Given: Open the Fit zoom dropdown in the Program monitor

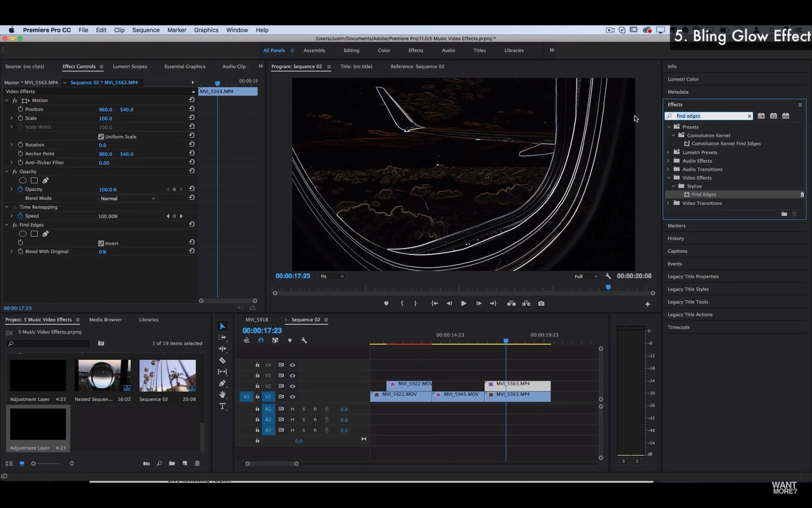Looking at the screenshot, I should (x=332, y=276).
